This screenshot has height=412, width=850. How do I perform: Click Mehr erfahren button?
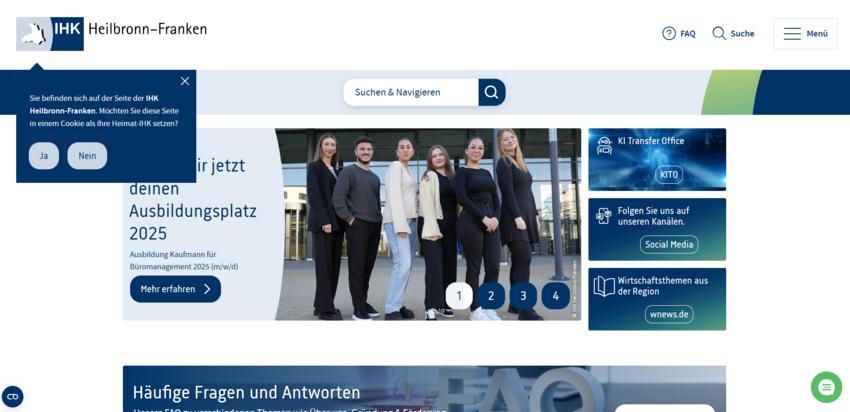[176, 289]
